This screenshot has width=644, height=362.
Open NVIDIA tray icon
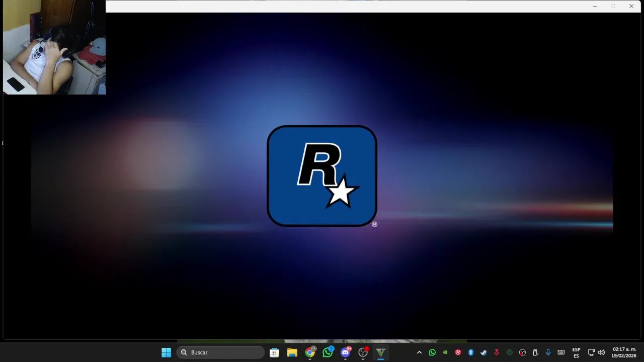click(445, 352)
